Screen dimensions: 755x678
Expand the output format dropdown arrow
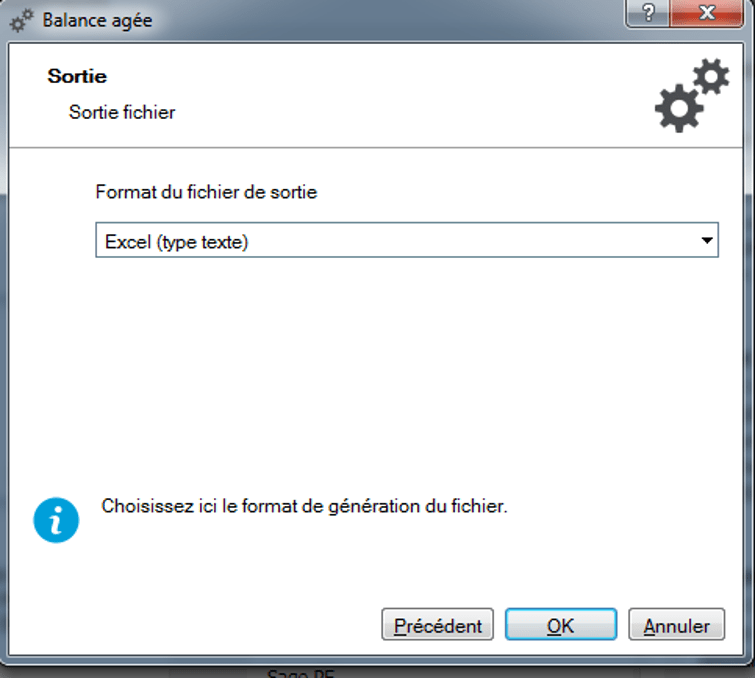coord(707,240)
